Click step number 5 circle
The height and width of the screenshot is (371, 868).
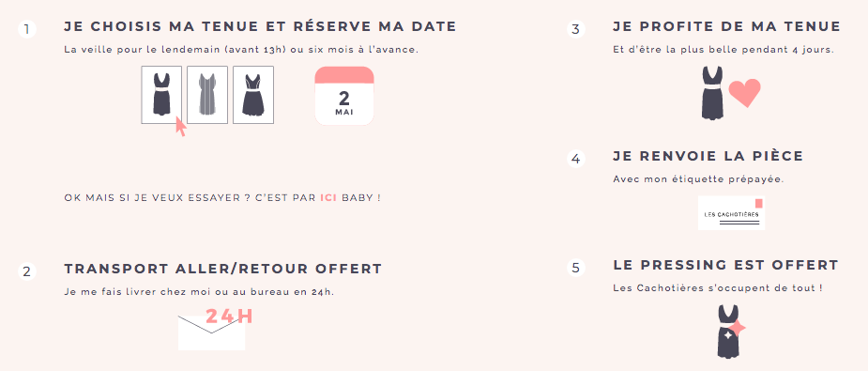576,268
